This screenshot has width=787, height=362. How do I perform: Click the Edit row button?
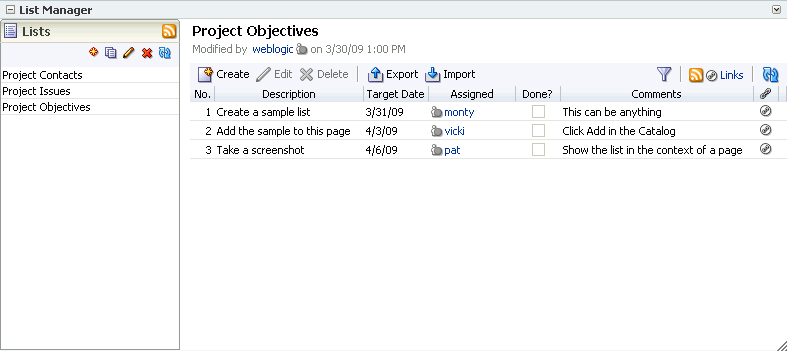[x=274, y=74]
